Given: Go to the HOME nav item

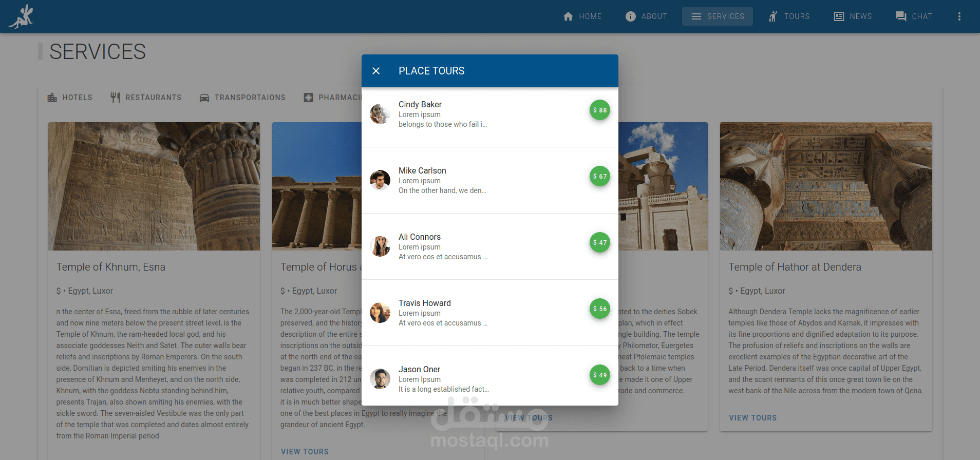Looking at the screenshot, I should [x=582, y=16].
